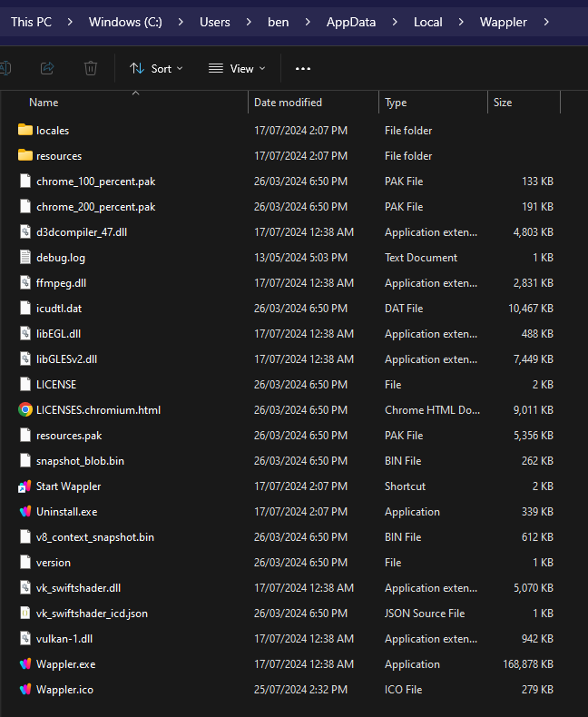588x717 pixels.
Task: Go to Users in breadcrumb path
Action: click(x=214, y=22)
